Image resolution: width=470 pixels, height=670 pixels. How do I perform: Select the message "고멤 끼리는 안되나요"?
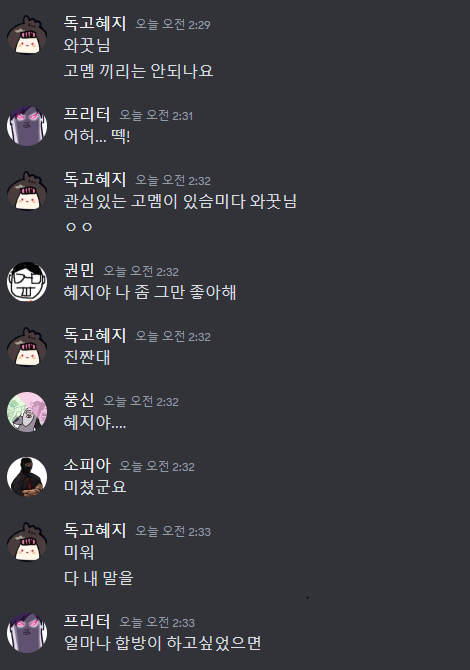pyautogui.click(x=138, y=71)
